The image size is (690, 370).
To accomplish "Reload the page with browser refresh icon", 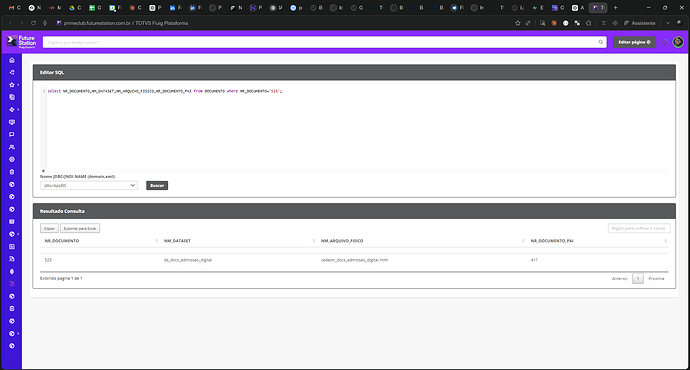I will (33, 23).
